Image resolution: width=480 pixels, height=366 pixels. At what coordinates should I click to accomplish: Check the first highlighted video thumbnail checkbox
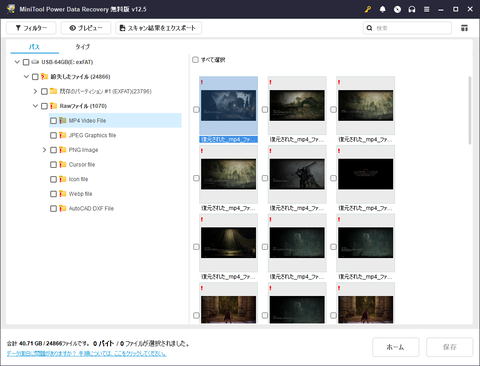196,110
